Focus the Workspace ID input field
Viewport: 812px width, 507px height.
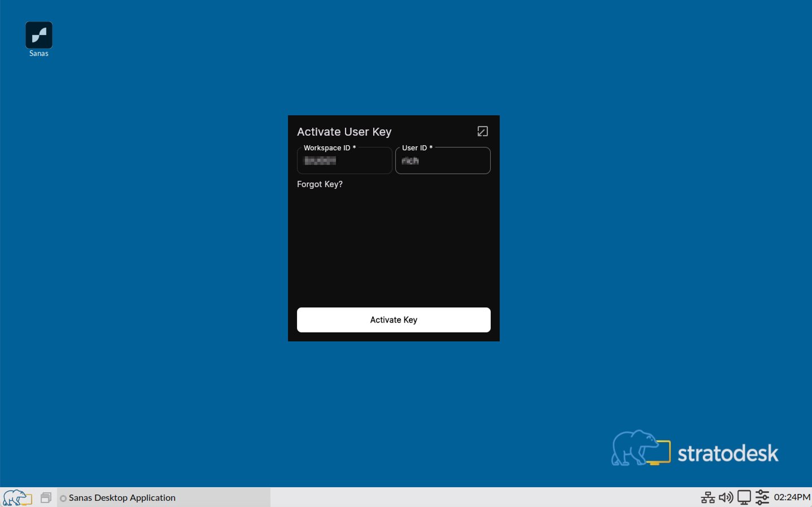click(344, 161)
